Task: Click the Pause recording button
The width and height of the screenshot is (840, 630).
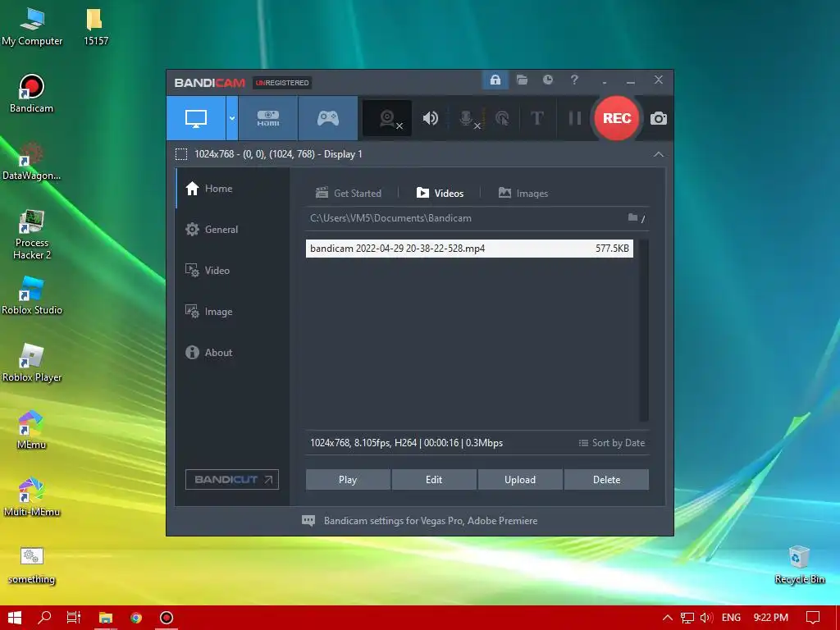Action: [x=575, y=118]
